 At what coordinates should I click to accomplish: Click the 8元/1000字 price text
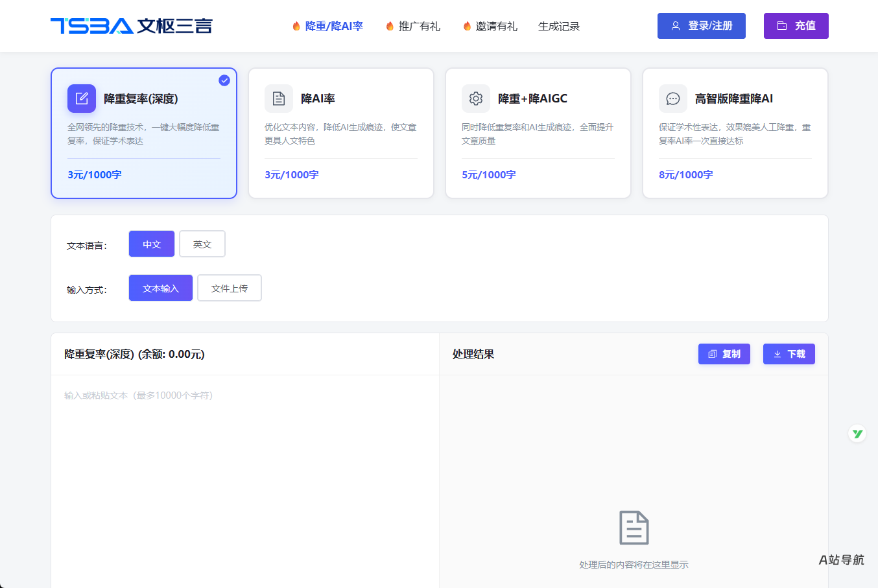pyautogui.click(x=686, y=174)
